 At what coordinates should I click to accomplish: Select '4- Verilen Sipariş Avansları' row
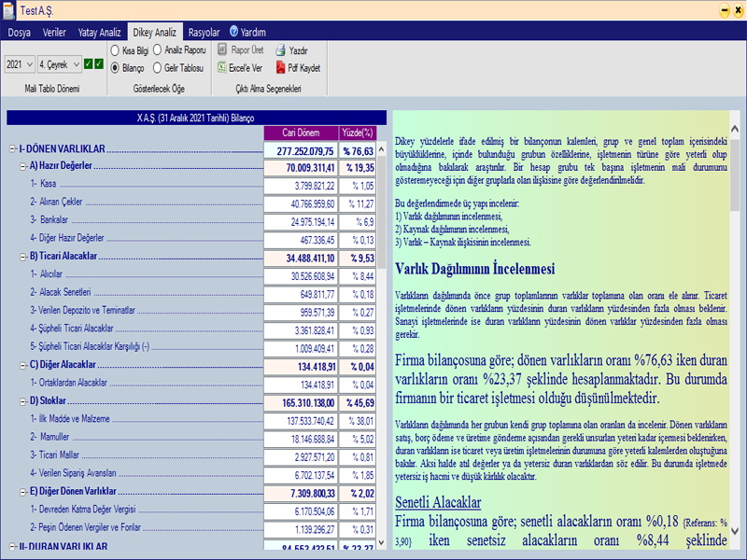tap(74, 473)
